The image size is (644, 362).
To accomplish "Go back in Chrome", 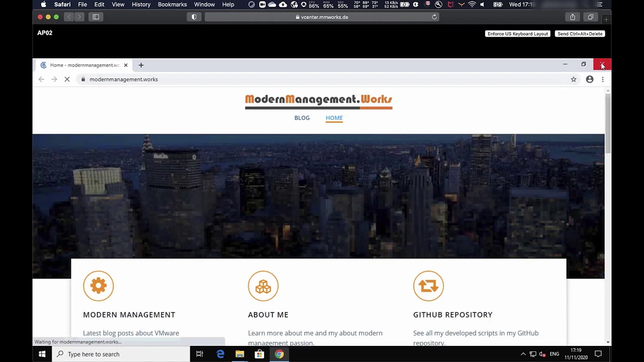I will tap(41, 79).
